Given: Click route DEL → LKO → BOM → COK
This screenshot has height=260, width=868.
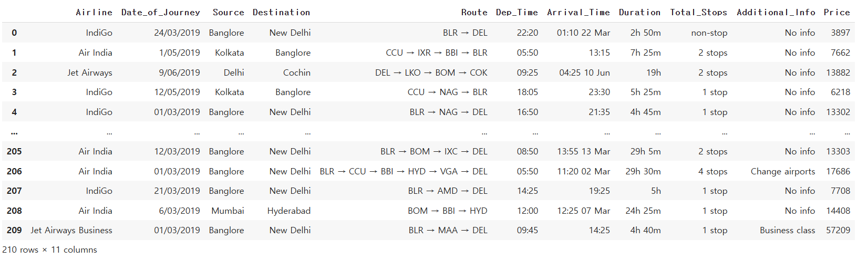Looking at the screenshot, I should pyautogui.click(x=431, y=72).
